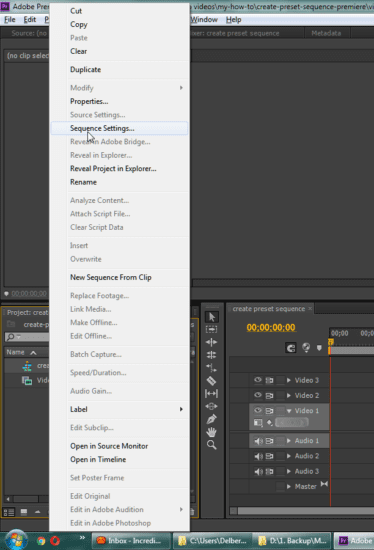Close the create preset sequence tab

point(310,309)
